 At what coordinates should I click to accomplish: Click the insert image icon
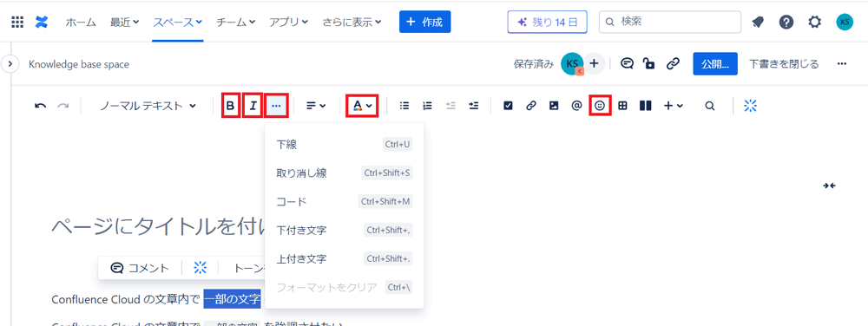554,106
